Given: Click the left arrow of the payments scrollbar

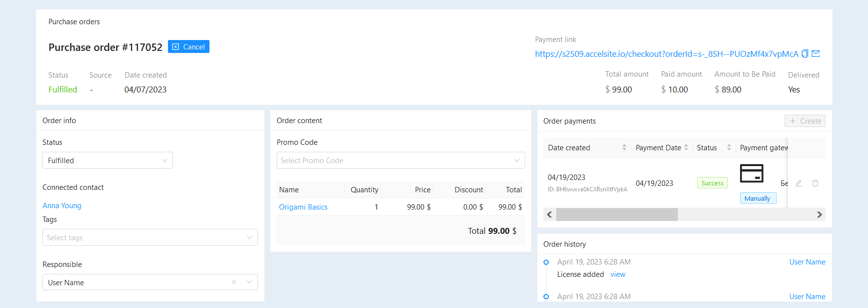Looking at the screenshot, I should [x=549, y=215].
